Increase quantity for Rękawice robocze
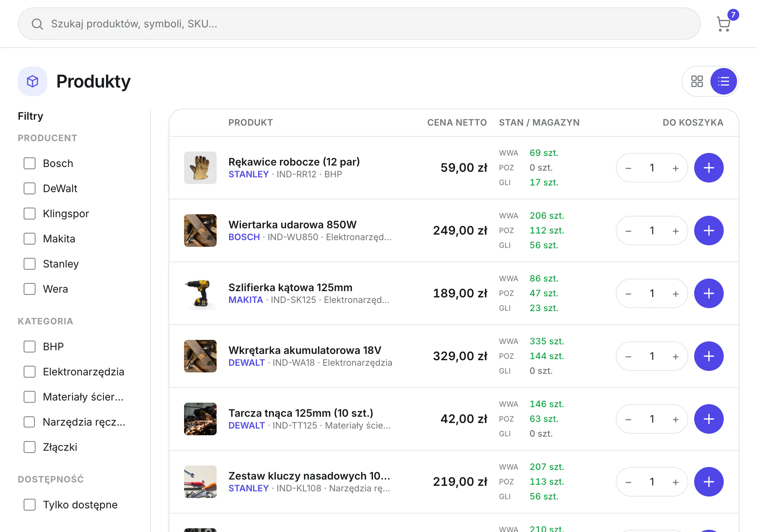 (675, 168)
